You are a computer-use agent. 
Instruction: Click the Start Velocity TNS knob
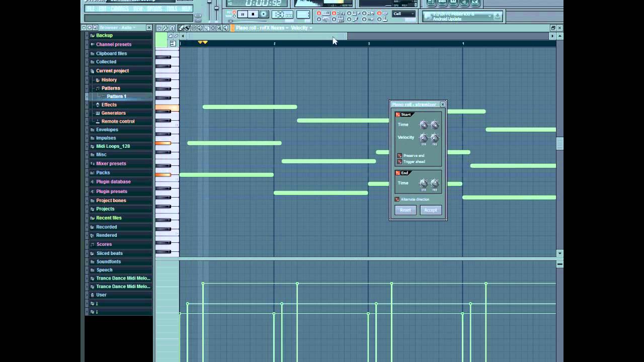pyautogui.click(x=435, y=137)
